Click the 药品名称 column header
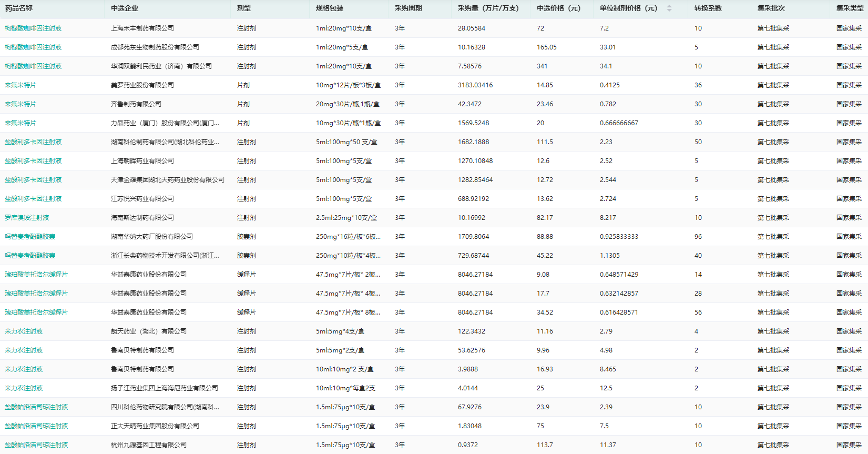 coord(19,8)
